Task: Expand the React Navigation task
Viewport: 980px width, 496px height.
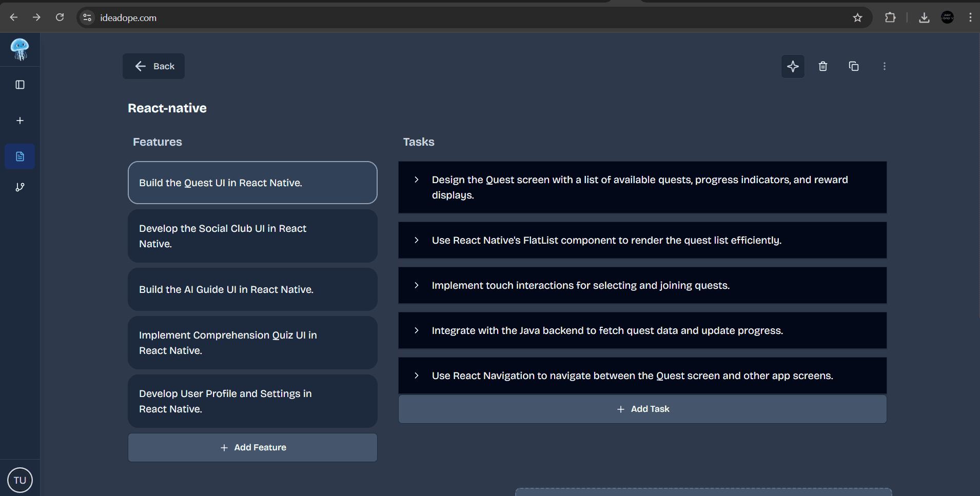Action: (x=416, y=375)
